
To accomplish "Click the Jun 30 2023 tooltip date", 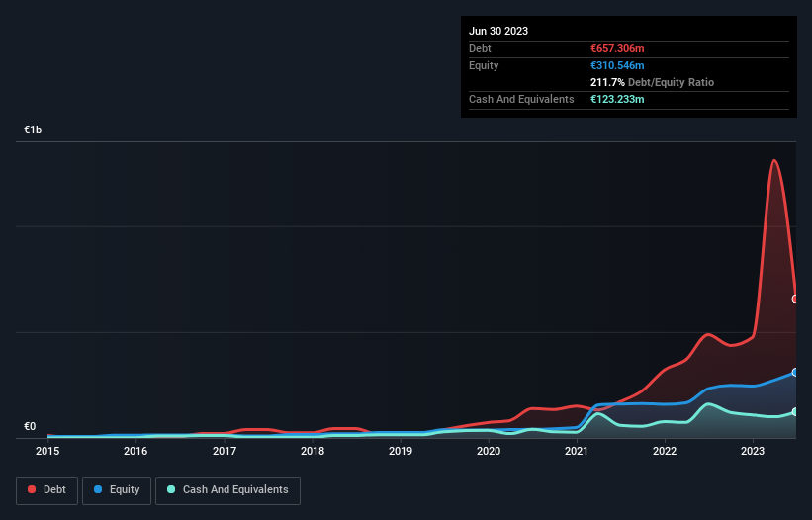I will (498, 31).
